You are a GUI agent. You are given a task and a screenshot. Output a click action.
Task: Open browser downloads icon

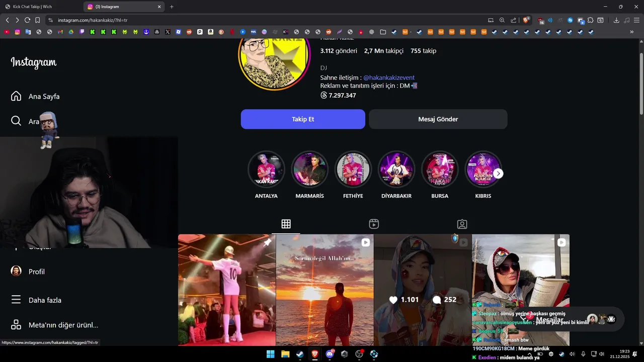616,20
